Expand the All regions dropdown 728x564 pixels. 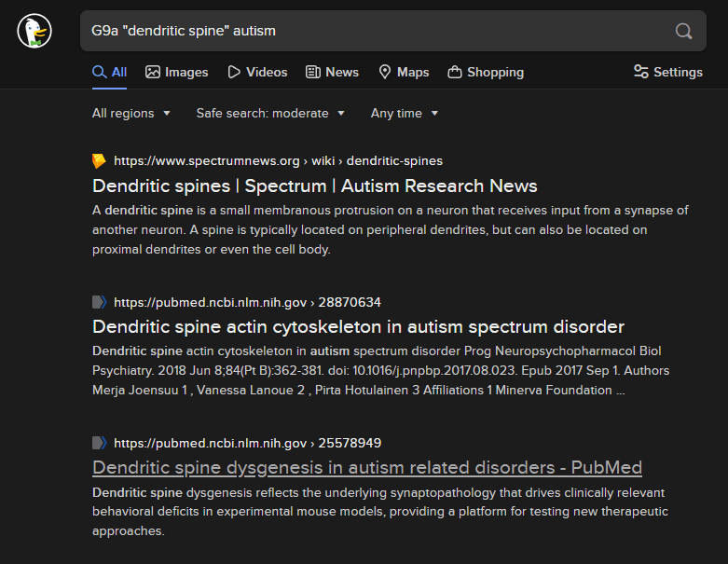pyautogui.click(x=131, y=113)
